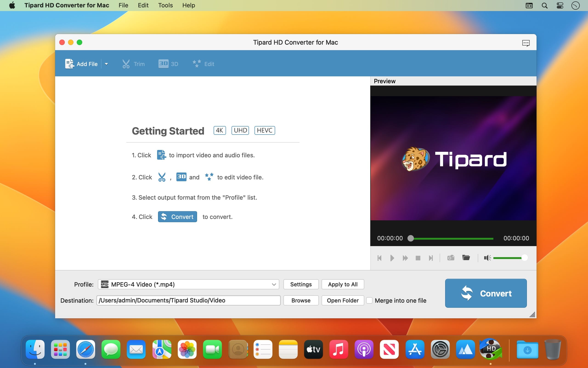Open the feedback message icon in title bar
Screen dimensions: 588x368
[x=526, y=43]
